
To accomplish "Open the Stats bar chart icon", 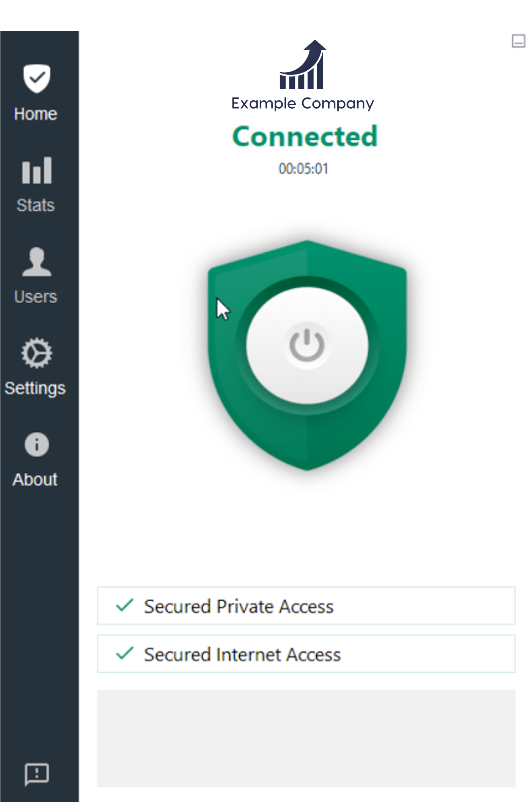I will coord(37,170).
